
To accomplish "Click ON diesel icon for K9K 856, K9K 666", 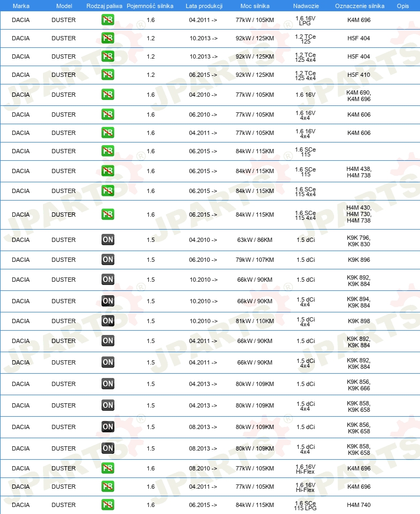I will (x=108, y=383).
